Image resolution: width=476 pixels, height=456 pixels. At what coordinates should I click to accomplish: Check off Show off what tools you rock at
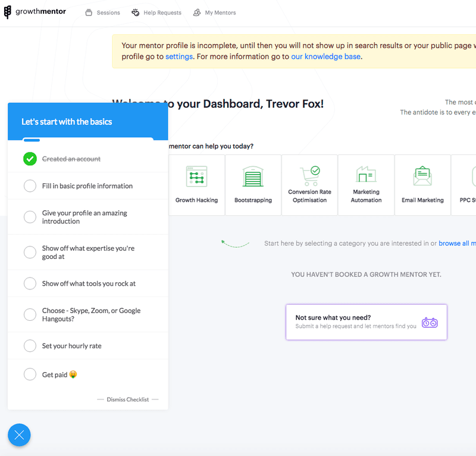[x=30, y=283]
